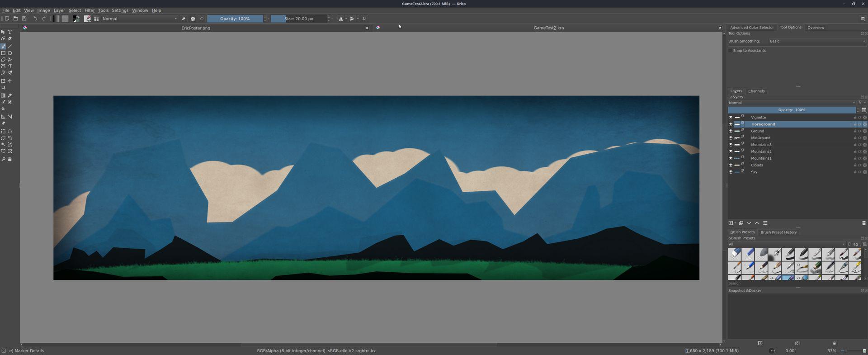Open the Filter menu
This screenshot has width=868, height=355.
90,10
